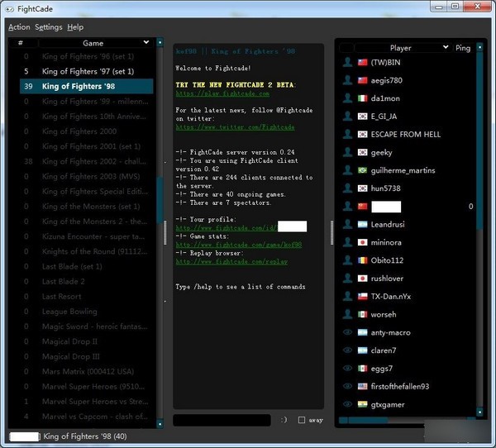
Task: Click the person icon beside aegis780
Action: 347,80
